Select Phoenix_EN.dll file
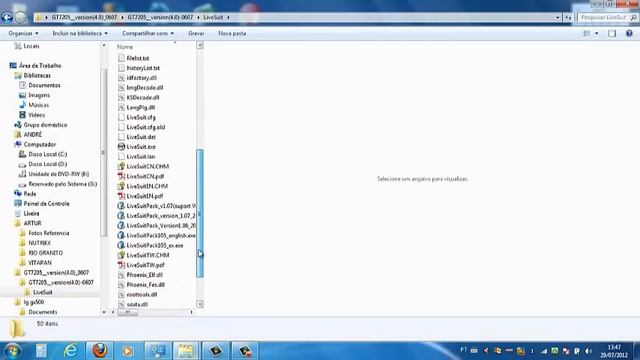 (144, 275)
